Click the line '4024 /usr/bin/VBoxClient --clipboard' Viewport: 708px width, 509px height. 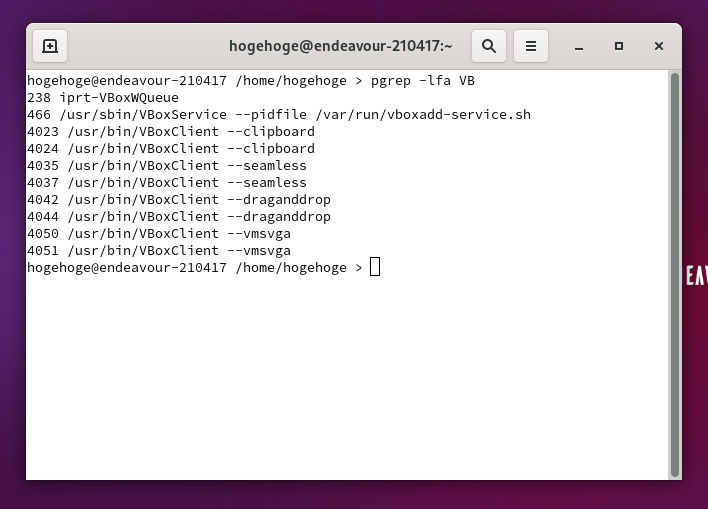coord(171,149)
